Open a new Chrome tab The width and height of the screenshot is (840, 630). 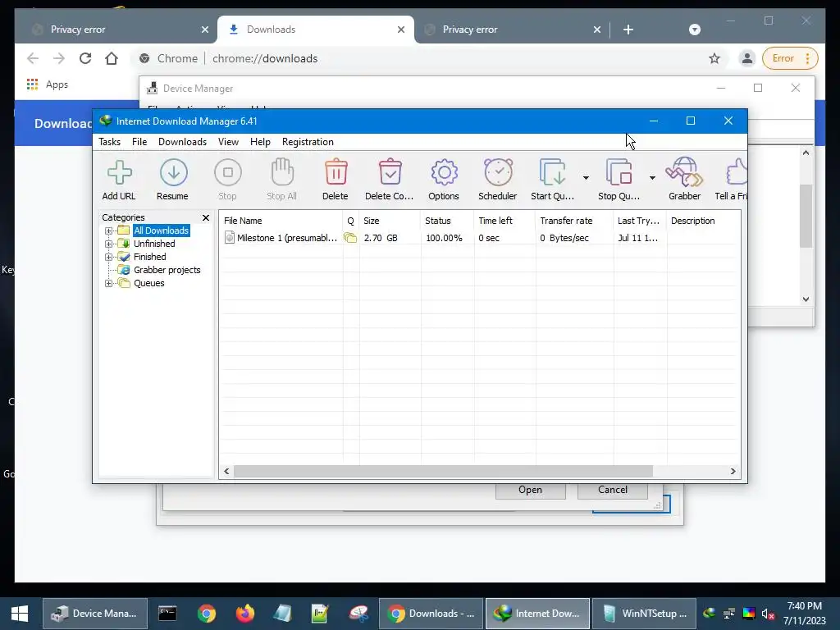(628, 30)
